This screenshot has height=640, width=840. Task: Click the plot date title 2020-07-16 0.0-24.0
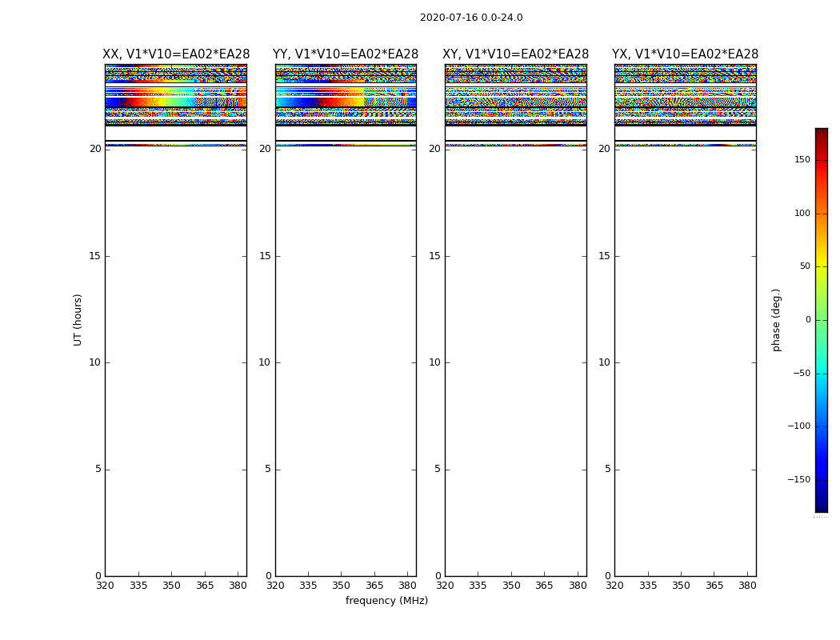click(x=471, y=18)
